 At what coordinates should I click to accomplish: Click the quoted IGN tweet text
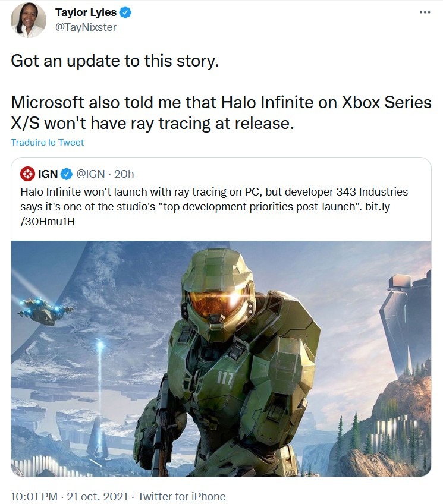coord(214,206)
